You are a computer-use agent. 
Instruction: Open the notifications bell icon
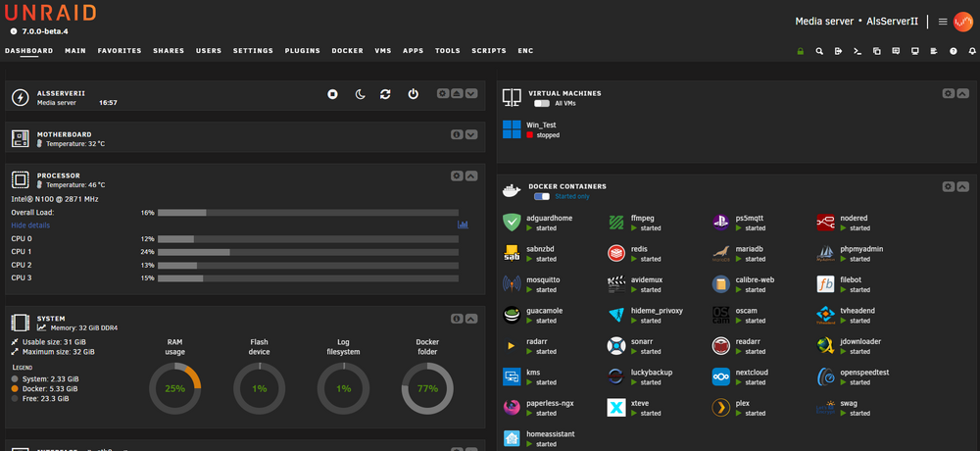click(x=972, y=51)
